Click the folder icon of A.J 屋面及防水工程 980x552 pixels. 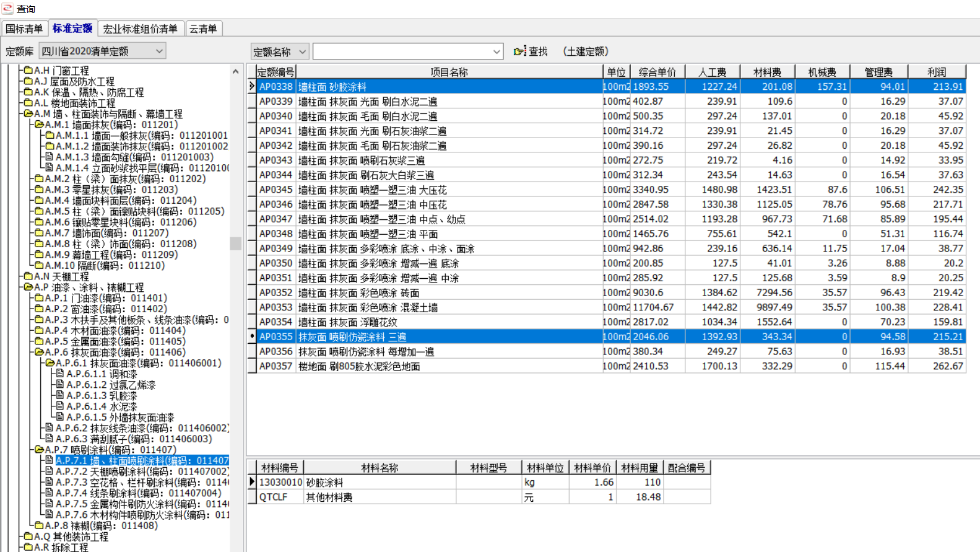(28, 81)
